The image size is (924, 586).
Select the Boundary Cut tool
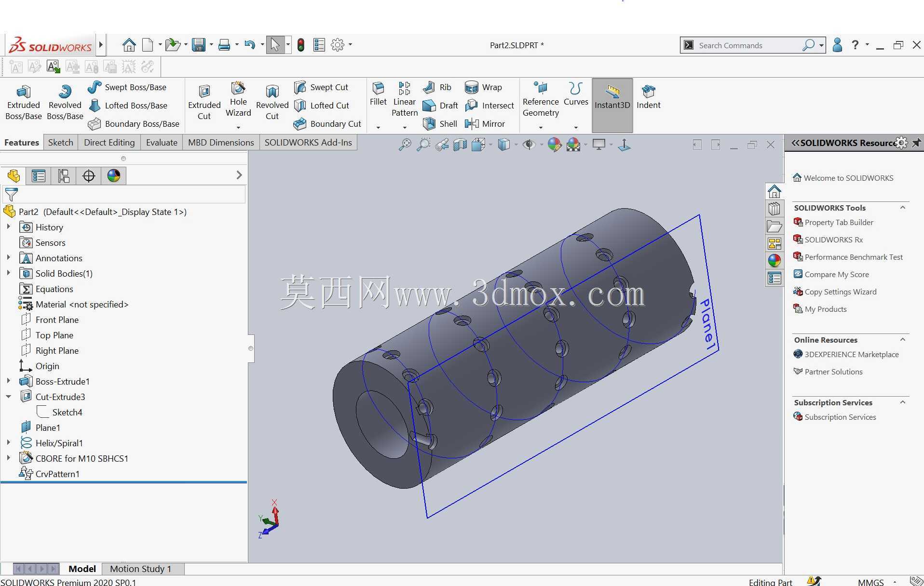(327, 124)
